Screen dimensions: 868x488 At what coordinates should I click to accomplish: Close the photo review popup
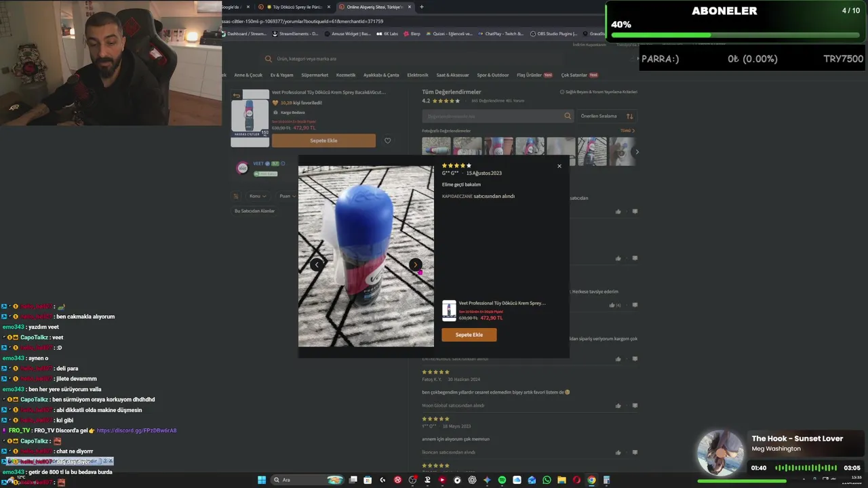point(559,166)
